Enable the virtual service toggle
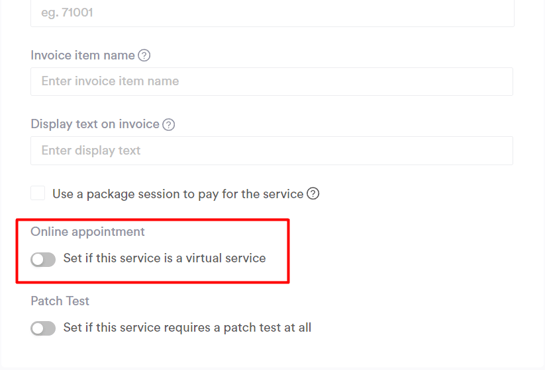The image size is (545, 370). [43, 259]
